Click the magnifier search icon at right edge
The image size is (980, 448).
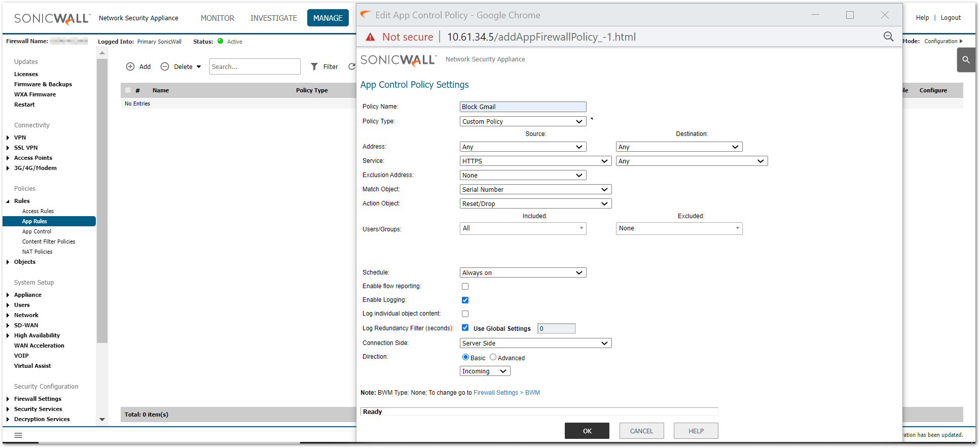[x=966, y=60]
